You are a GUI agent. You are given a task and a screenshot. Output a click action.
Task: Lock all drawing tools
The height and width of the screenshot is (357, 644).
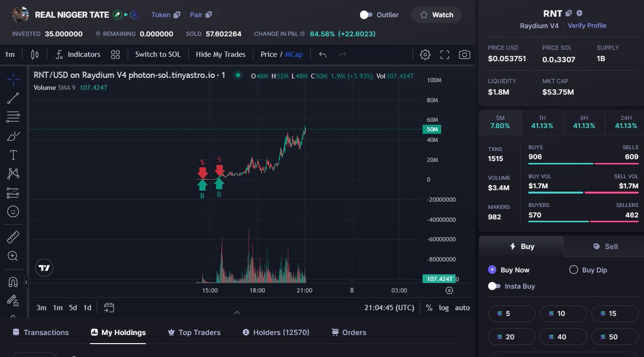click(x=13, y=301)
